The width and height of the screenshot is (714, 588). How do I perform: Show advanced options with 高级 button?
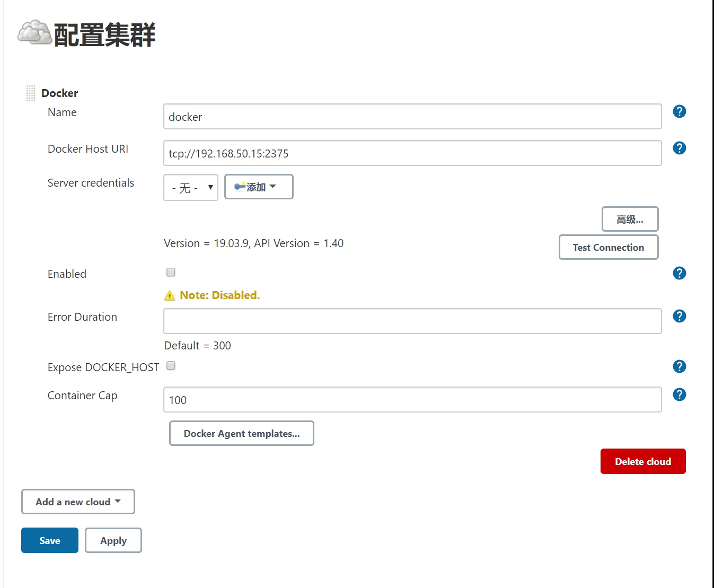pyautogui.click(x=630, y=219)
